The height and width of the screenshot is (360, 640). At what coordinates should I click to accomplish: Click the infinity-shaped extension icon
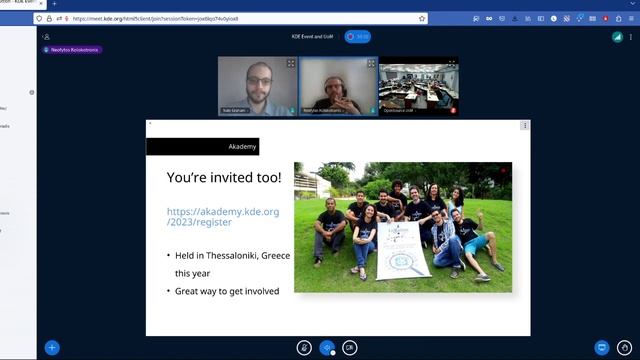[x=489, y=19]
